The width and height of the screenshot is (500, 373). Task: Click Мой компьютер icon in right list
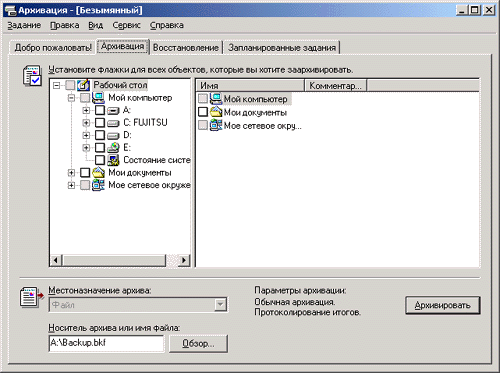tap(216, 99)
